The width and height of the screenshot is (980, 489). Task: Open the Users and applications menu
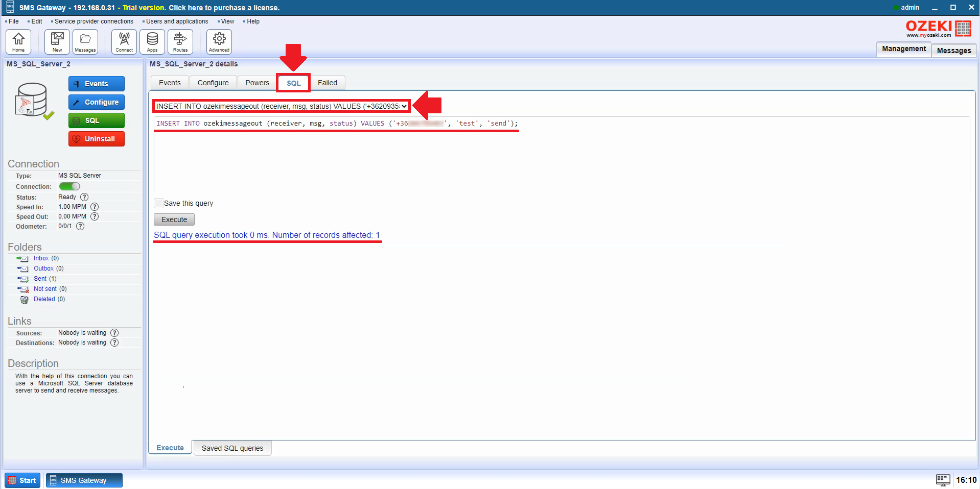click(177, 21)
